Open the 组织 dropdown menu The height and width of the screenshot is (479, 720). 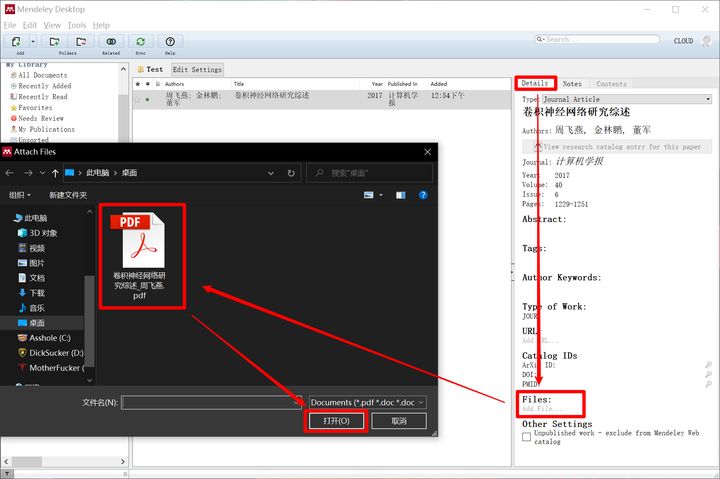(20, 195)
